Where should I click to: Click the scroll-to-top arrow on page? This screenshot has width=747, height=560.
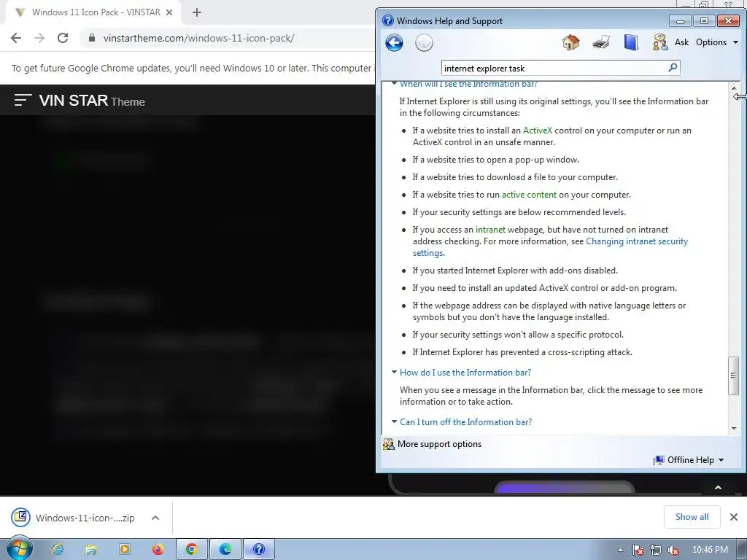(718, 487)
